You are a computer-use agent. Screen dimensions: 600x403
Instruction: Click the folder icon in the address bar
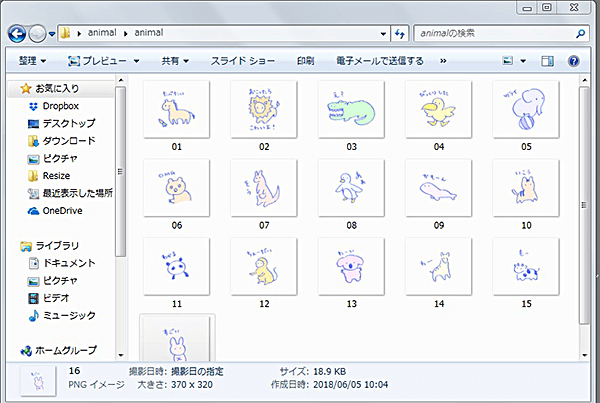65,33
